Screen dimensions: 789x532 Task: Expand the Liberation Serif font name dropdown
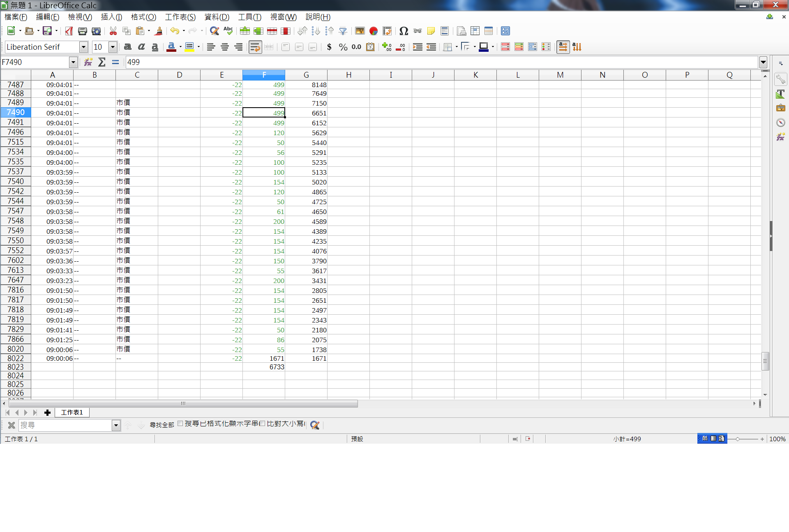[83, 47]
